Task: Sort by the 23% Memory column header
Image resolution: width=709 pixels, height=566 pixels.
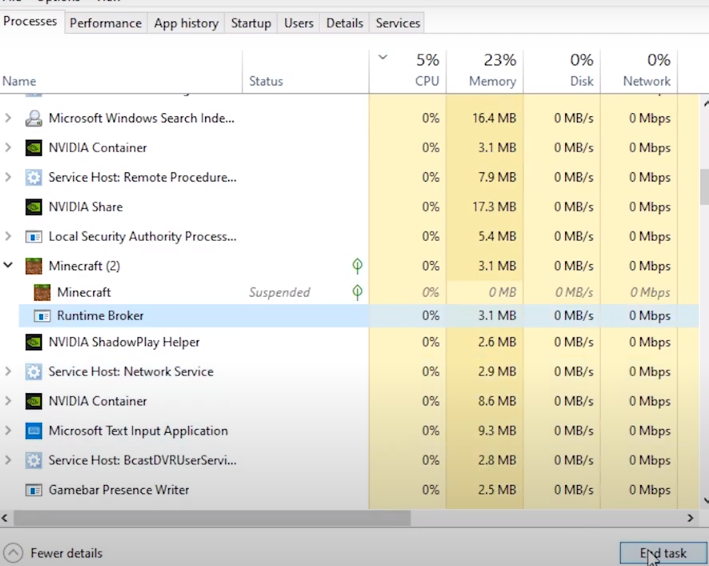Action: (485, 71)
